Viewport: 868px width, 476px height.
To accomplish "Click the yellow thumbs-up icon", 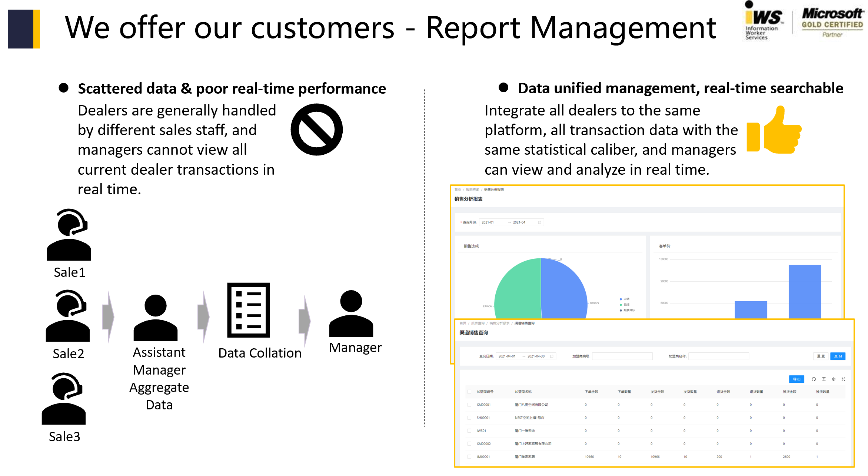I will tap(774, 130).
